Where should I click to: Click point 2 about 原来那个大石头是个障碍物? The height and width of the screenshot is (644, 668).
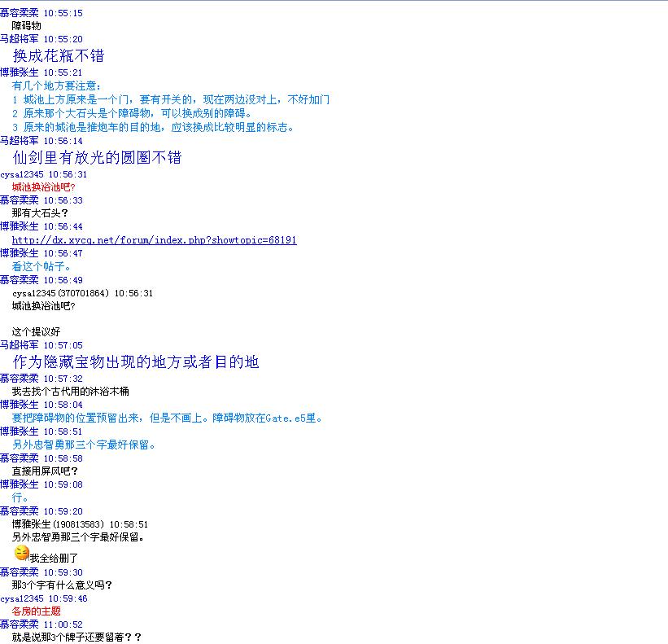coord(132,113)
